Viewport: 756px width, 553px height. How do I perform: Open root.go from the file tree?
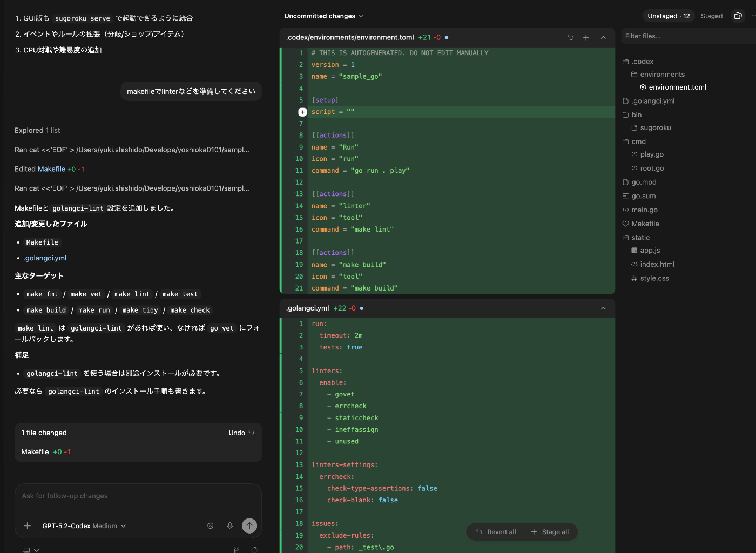click(647, 168)
